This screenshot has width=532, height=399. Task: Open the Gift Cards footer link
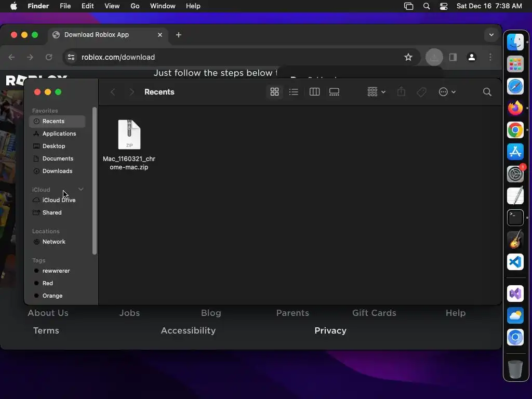(x=374, y=313)
